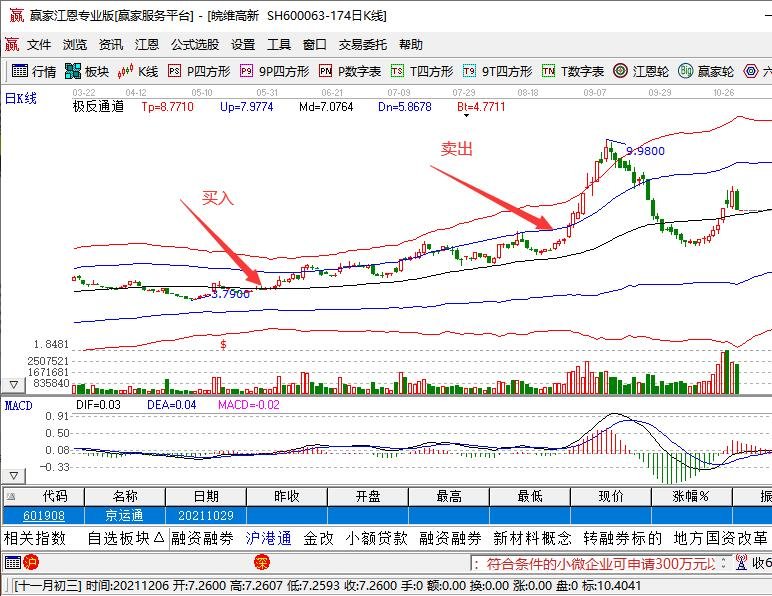Click the 20211029 date cell
The height and width of the screenshot is (596, 772).
coord(206,516)
